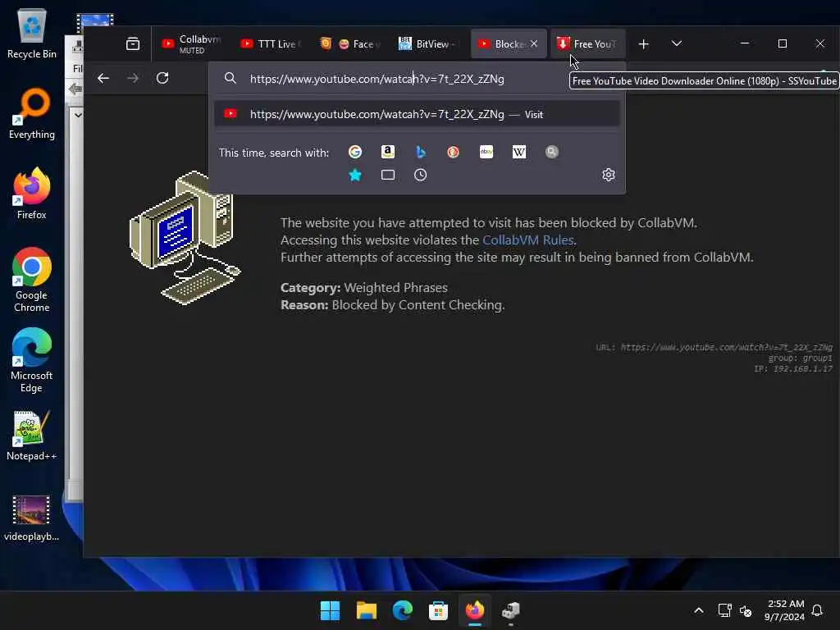
Task: Search this time with Amazon
Action: click(x=388, y=152)
